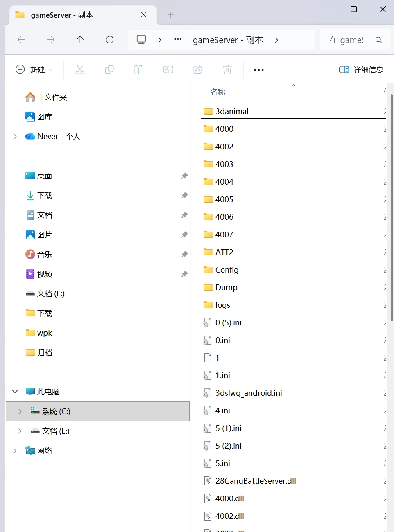Viewport: 394px width, 532px height.
Task: Click the chevron after gameServer - 副本
Action: pyautogui.click(x=276, y=40)
